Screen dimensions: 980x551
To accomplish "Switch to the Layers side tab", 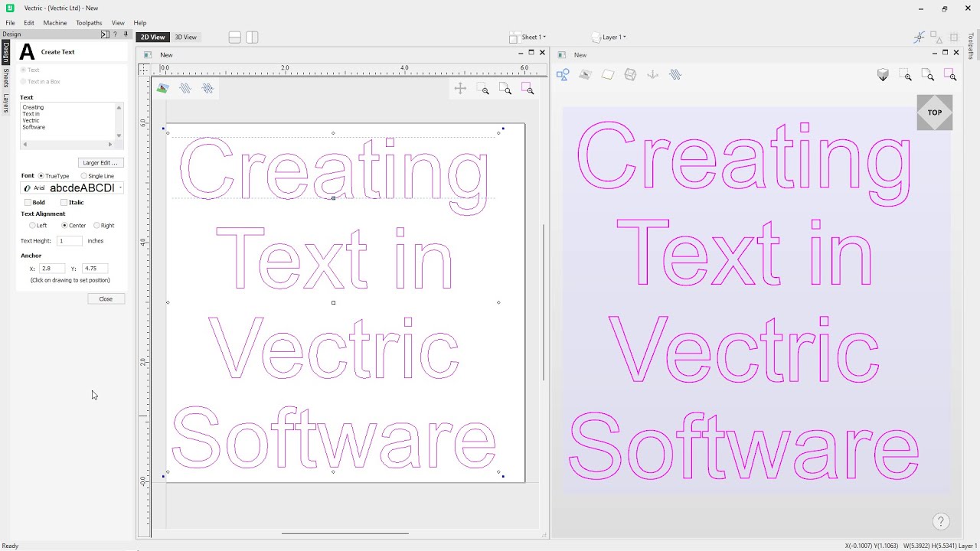I will pyautogui.click(x=5, y=103).
